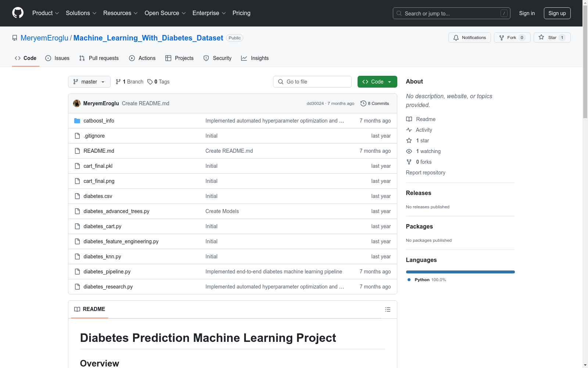Click the file icon of diabetes_pipeline.py
Screen dimensions: 588x368
click(77, 272)
